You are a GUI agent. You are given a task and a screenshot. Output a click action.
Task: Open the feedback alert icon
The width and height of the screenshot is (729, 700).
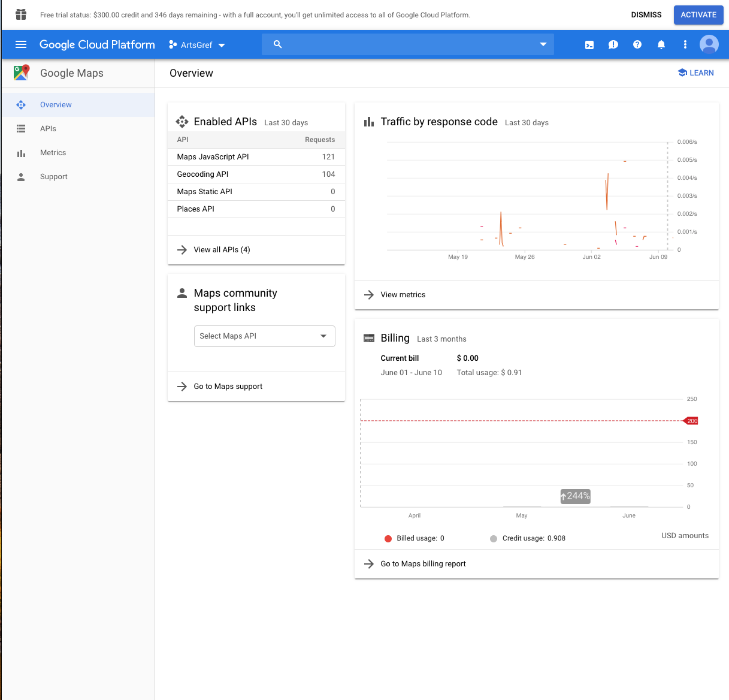click(x=613, y=45)
